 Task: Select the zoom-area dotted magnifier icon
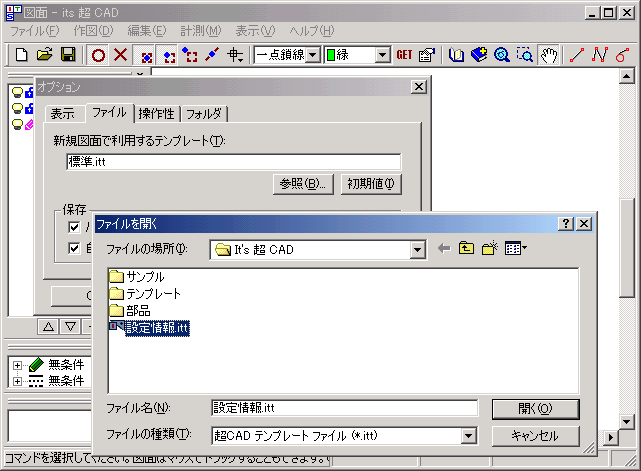524,55
